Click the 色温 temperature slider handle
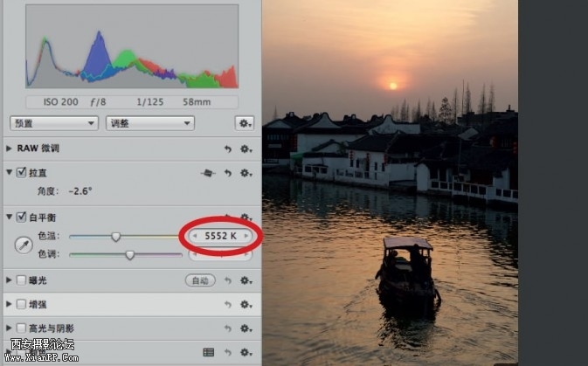The width and height of the screenshot is (588, 366). [x=115, y=236]
